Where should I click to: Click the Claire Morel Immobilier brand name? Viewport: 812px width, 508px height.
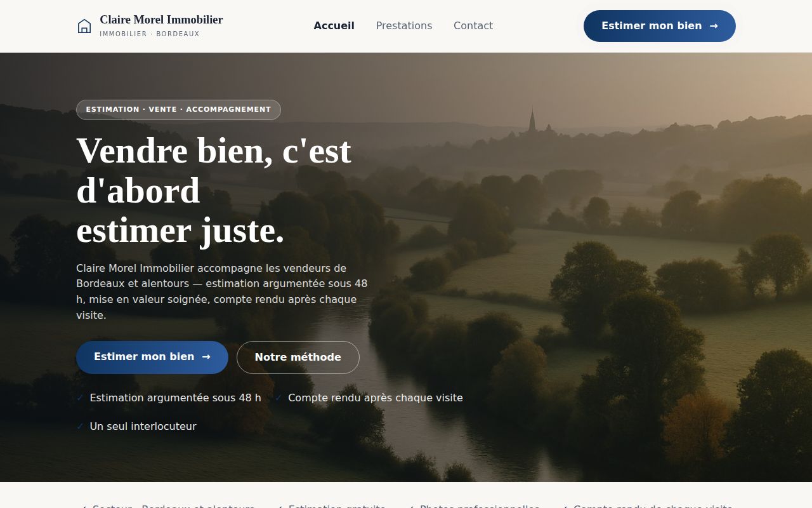click(x=161, y=20)
